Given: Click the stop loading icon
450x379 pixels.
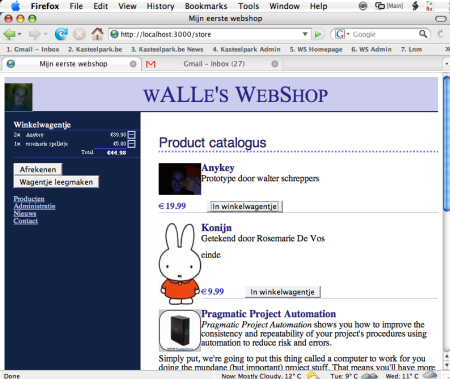Looking at the screenshot, I should [x=79, y=34].
